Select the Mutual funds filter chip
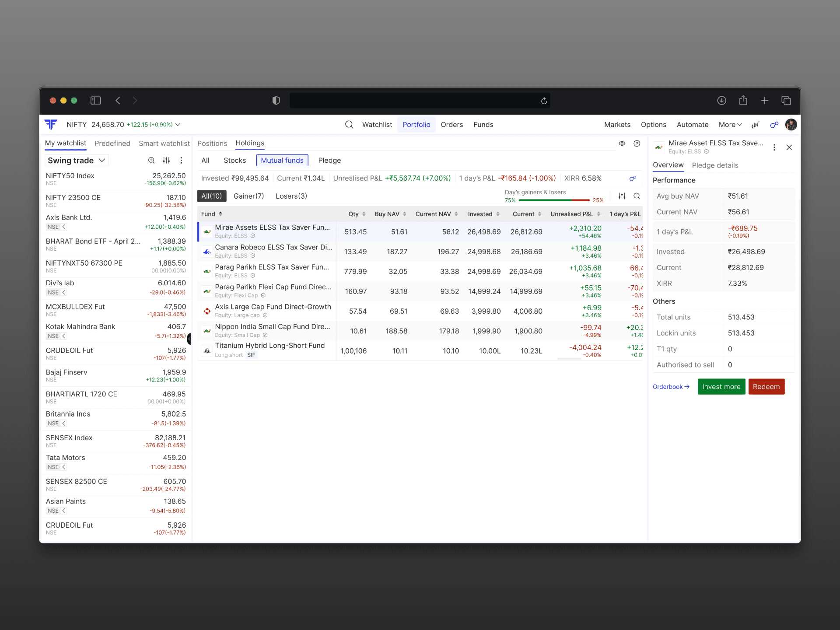The image size is (840, 630). [282, 161]
